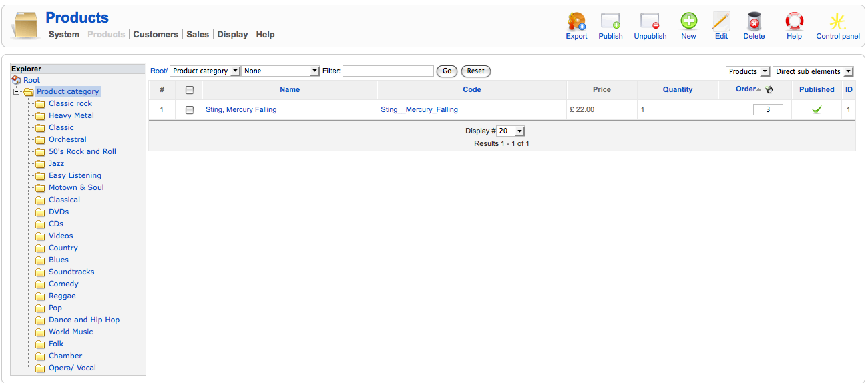Screen dimensions: 868x383
Task: Open the System menu
Action: tap(64, 35)
